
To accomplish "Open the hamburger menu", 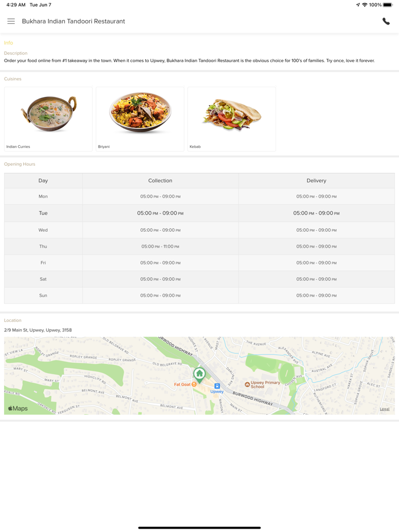I will tap(11, 21).
